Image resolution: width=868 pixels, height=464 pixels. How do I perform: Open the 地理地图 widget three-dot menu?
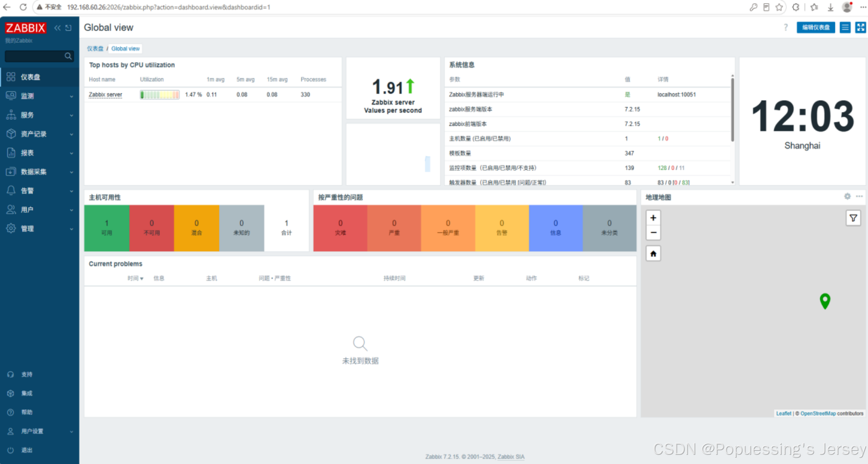tap(859, 197)
